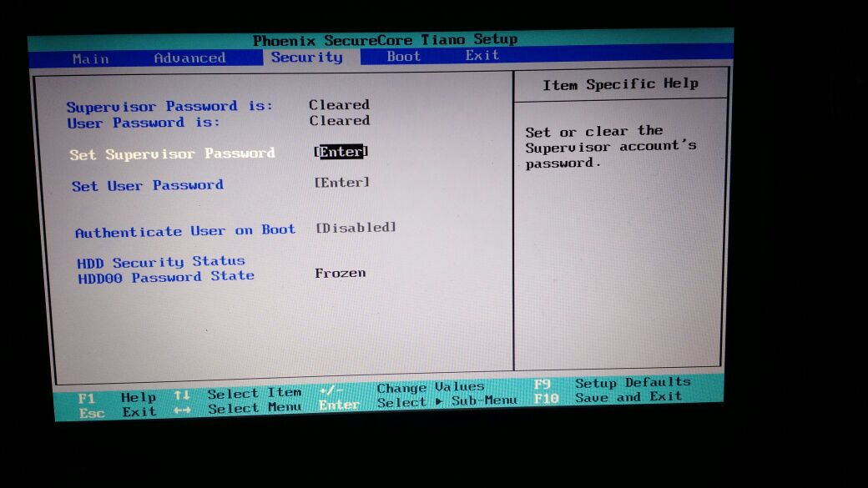Viewport: 868px width, 488px height.
Task: Click the Supervisor Password is label
Action: [x=169, y=106]
